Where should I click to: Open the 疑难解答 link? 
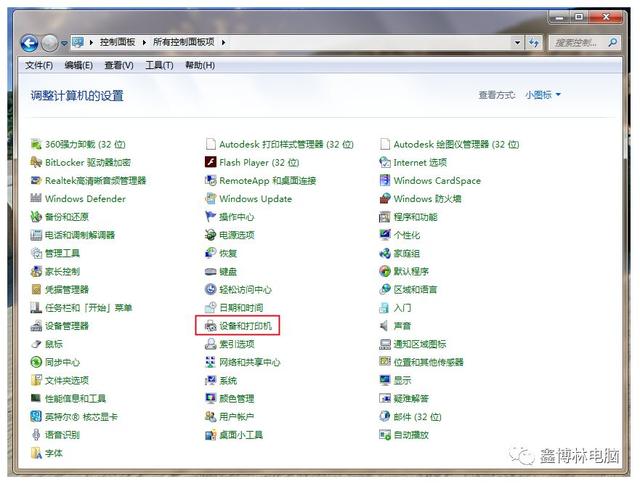coord(411,398)
